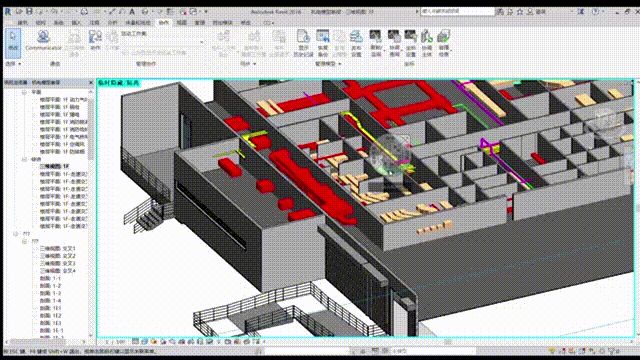Screen dimensions: 640x360
Task: Click Save in the quick access toolbar
Action: (x=29, y=11)
